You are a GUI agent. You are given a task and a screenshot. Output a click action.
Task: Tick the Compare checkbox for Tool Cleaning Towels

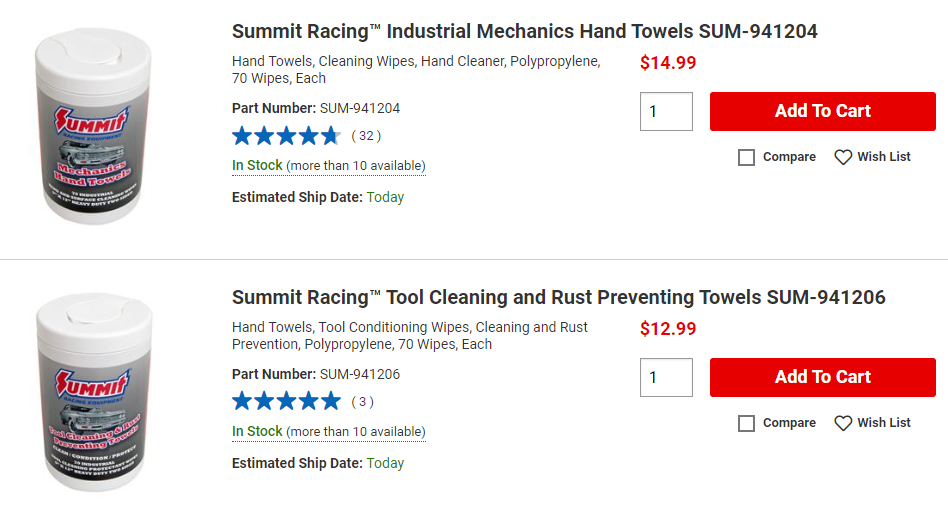click(x=747, y=423)
